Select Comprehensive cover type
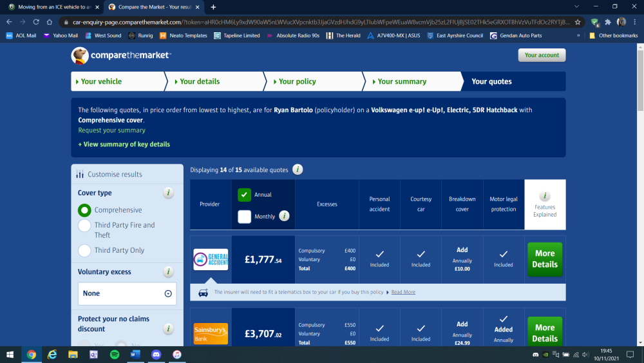 tap(84, 210)
